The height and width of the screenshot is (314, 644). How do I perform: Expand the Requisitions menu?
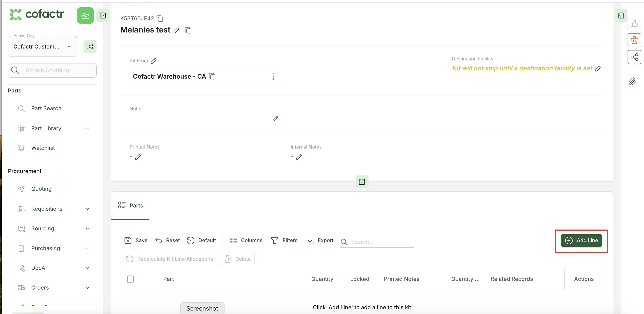87,209
